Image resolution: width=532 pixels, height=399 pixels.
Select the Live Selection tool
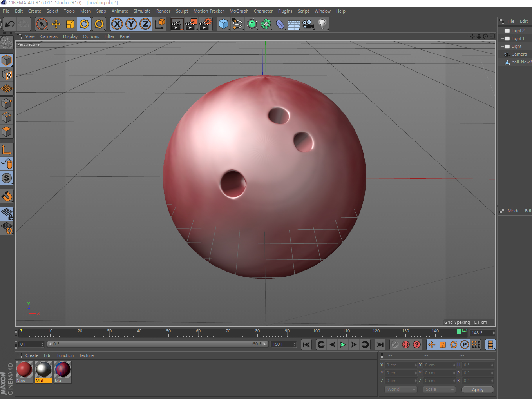click(x=42, y=24)
